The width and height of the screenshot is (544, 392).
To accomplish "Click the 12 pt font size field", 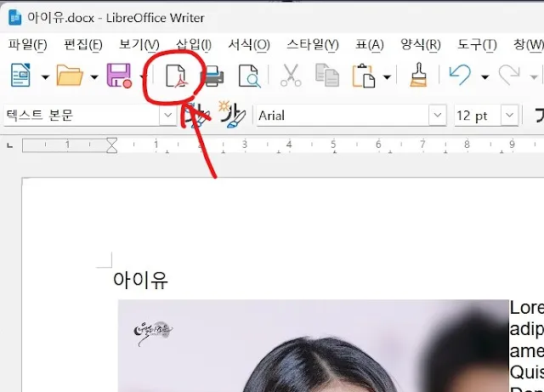I will (x=478, y=116).
